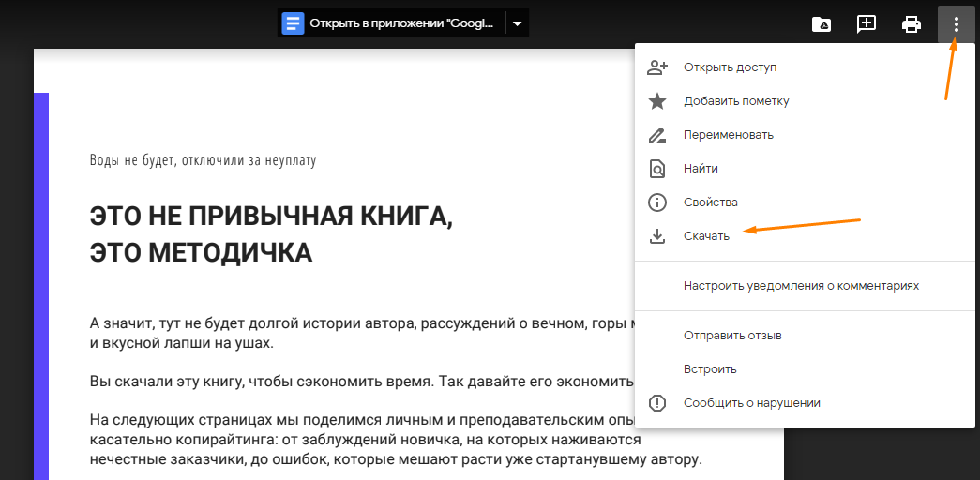Viewport: 980px width, 480px height.
Task: Choose "Скачать" from the menu
Action: [x=706, y=236]
